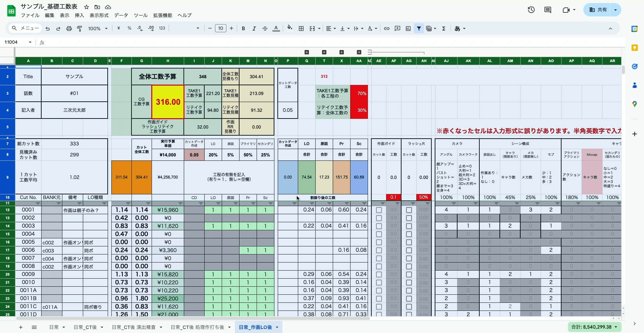The width and height of the screenshot is (644, 333).
Task: Insert link icon
Action: coord(387,29)
